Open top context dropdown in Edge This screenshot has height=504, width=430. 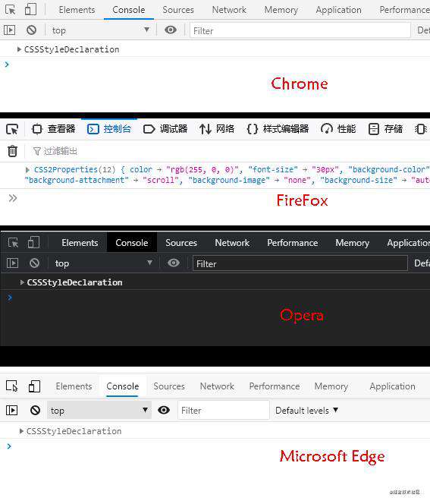click(99, 410)
